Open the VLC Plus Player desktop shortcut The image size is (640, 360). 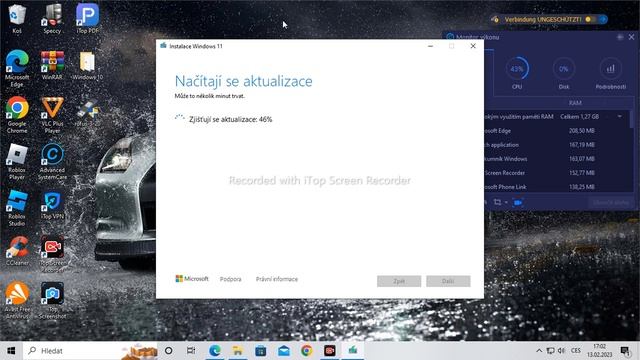[x=52, y=114]
